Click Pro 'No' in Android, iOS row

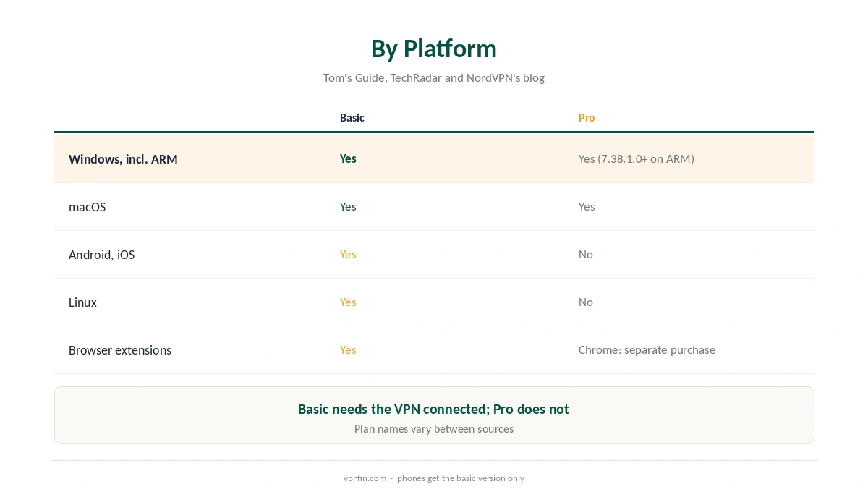click(x=586, y=254)
